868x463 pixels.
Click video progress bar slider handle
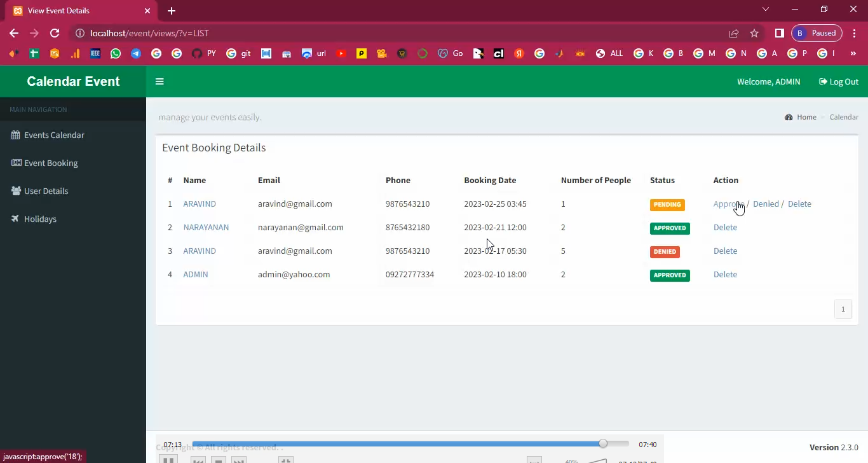pyautogui.click(x=603, y=443)
